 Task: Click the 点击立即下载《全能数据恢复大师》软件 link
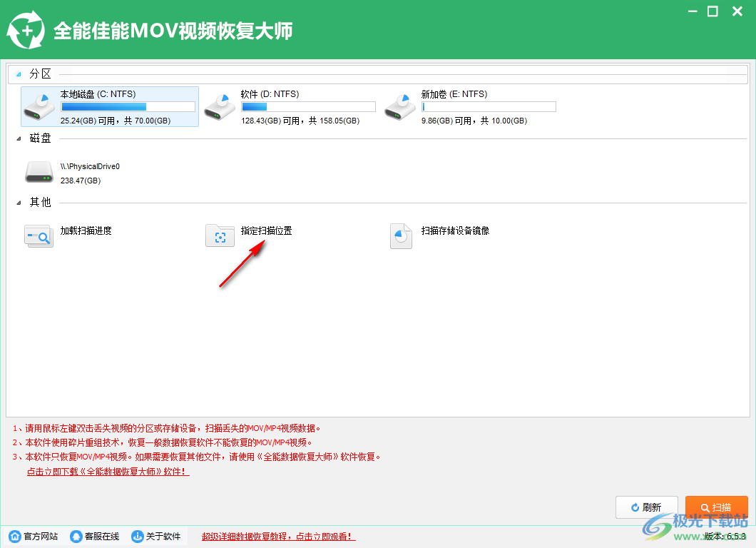point(108,472)
